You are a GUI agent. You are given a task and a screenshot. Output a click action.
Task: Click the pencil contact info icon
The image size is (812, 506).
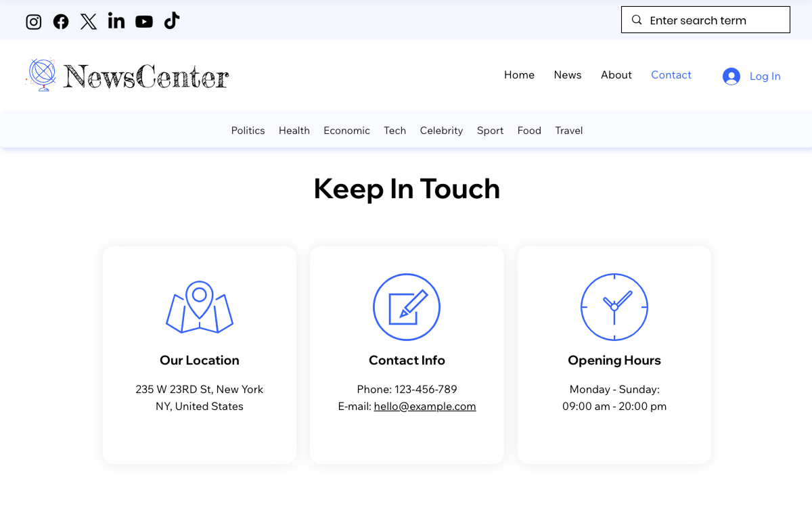pos(407,307)
